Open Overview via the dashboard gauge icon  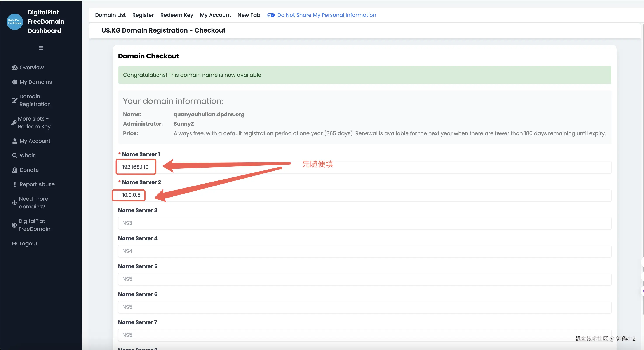[x=14, y=68]
